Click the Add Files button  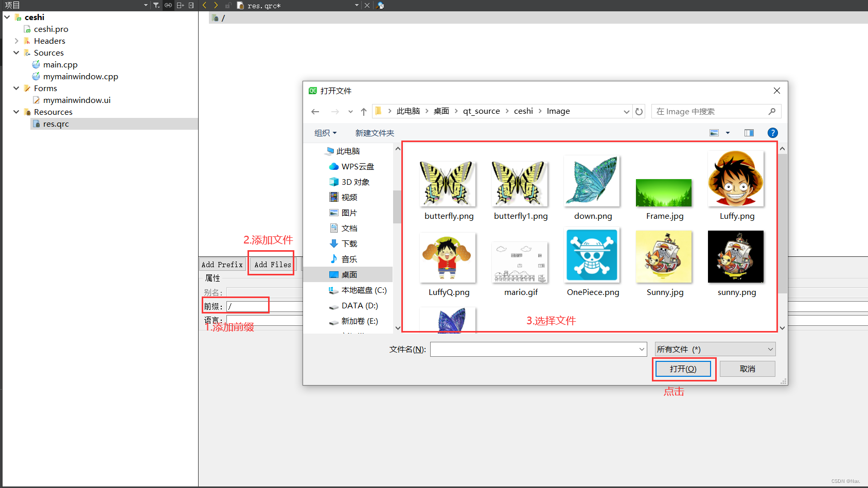click(273, 265)
